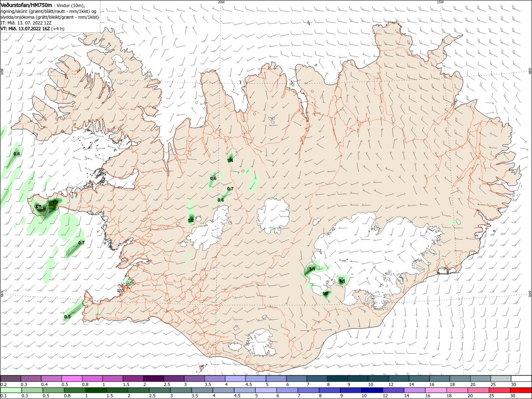The height and width of the screenshot is (399, 532).
Task: Select the periwinkle snow swatch labeled 4
Action: point(235,379)
